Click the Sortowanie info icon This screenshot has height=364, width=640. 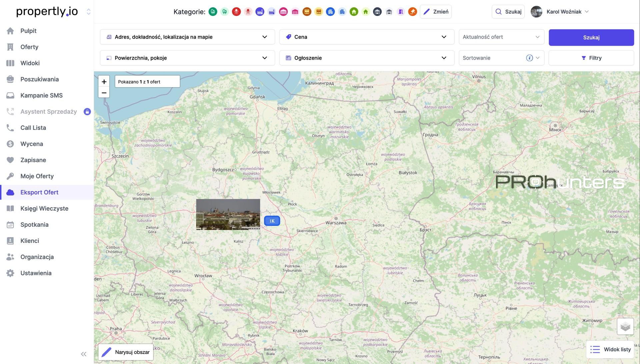529,58
